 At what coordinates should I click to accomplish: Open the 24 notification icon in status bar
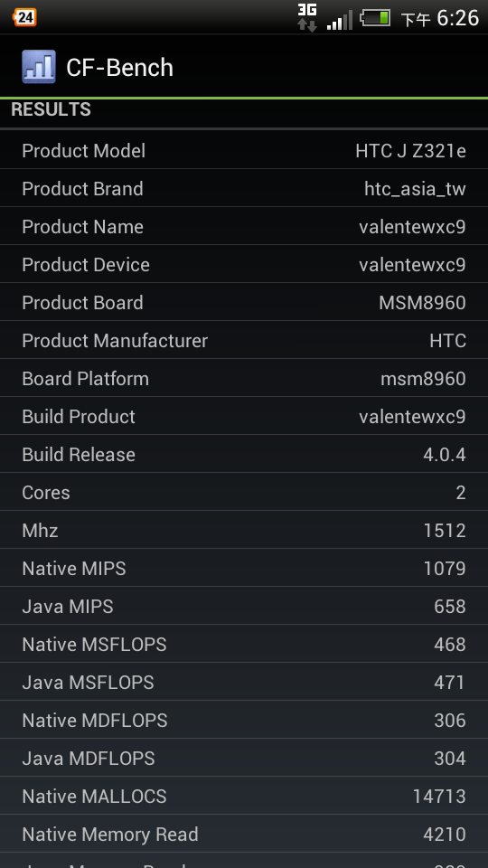(24, 18)
